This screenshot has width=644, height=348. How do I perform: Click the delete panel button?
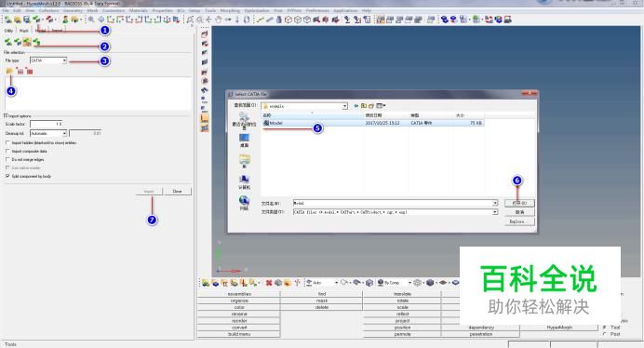(322, 307)
